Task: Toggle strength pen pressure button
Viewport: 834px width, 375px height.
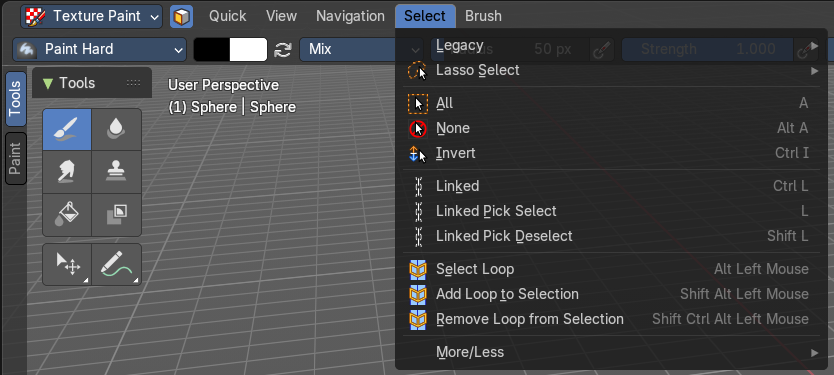Action: click(x=804, y=49)
